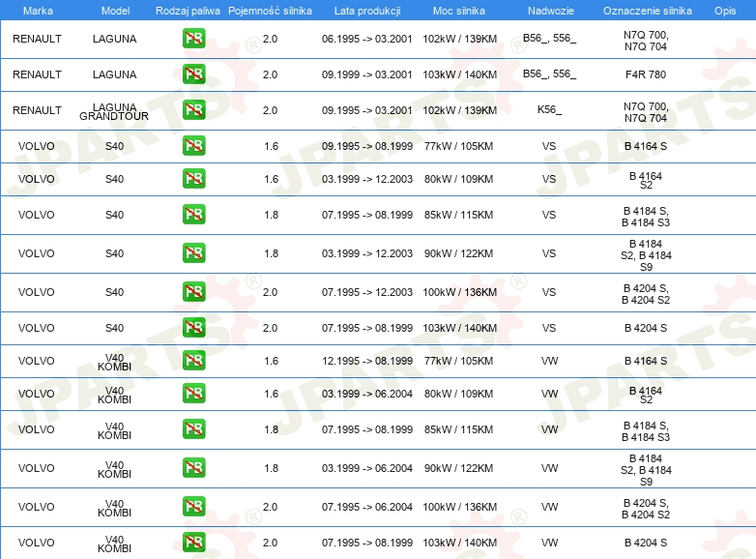
Task: Click the fuel icon for V40 Kombi 103kW
Action: (x=193, y=542)
